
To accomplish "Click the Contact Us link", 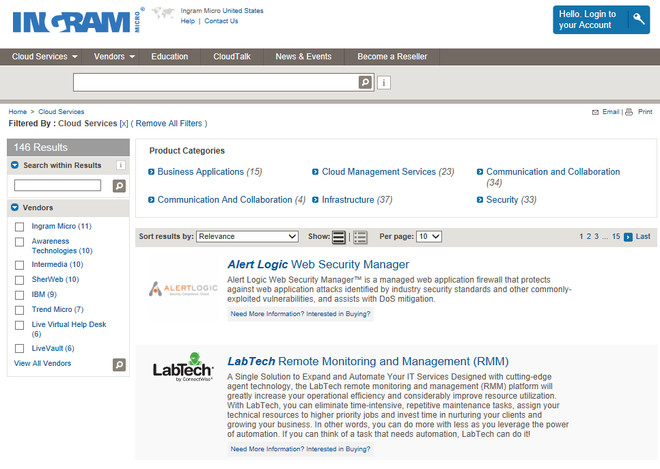I will 221,21.
